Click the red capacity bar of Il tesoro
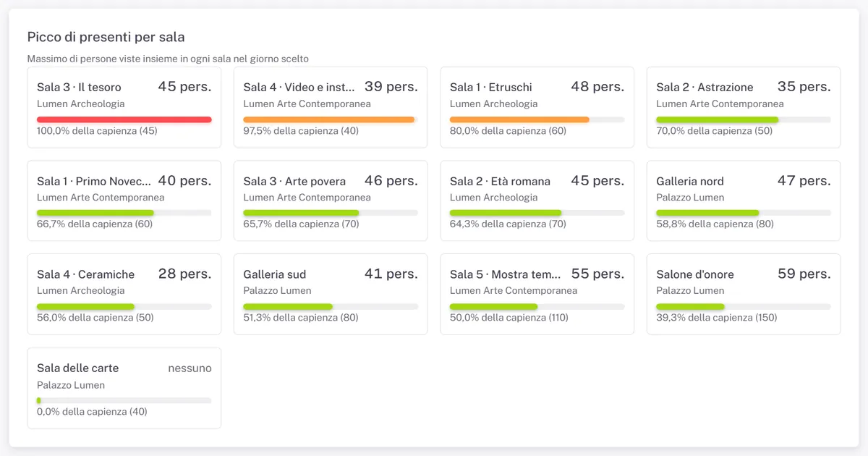This screenshot has height=456, width=868. (124, 119)
